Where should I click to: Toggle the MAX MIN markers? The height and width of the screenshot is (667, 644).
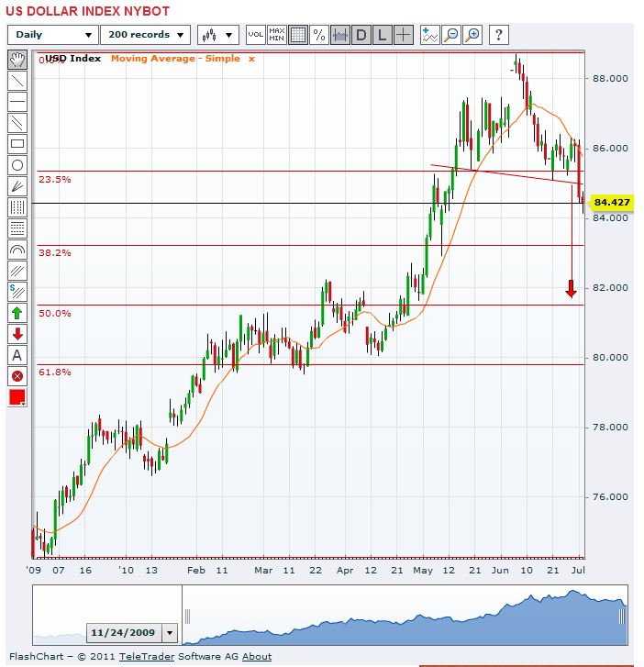click(x=277, y=35)
